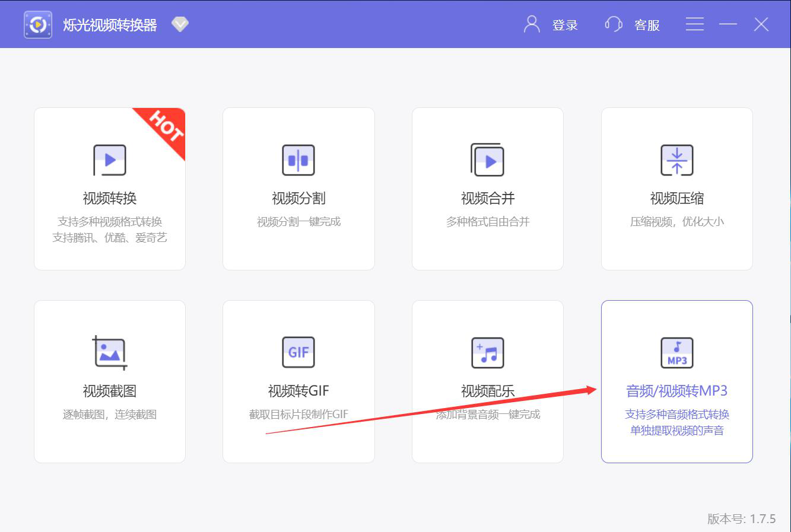Viewport: 791px width, 532px height.
Task: Click description 逐帧截图, 连续截图
Action: [x=110, y=415]
